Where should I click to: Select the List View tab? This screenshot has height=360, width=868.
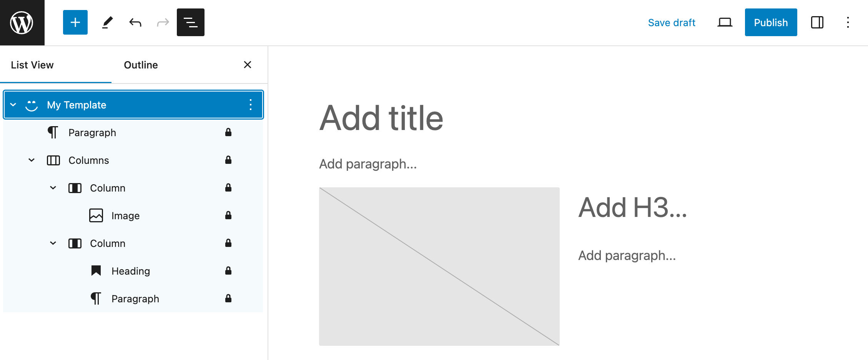[x=32, y=65]
